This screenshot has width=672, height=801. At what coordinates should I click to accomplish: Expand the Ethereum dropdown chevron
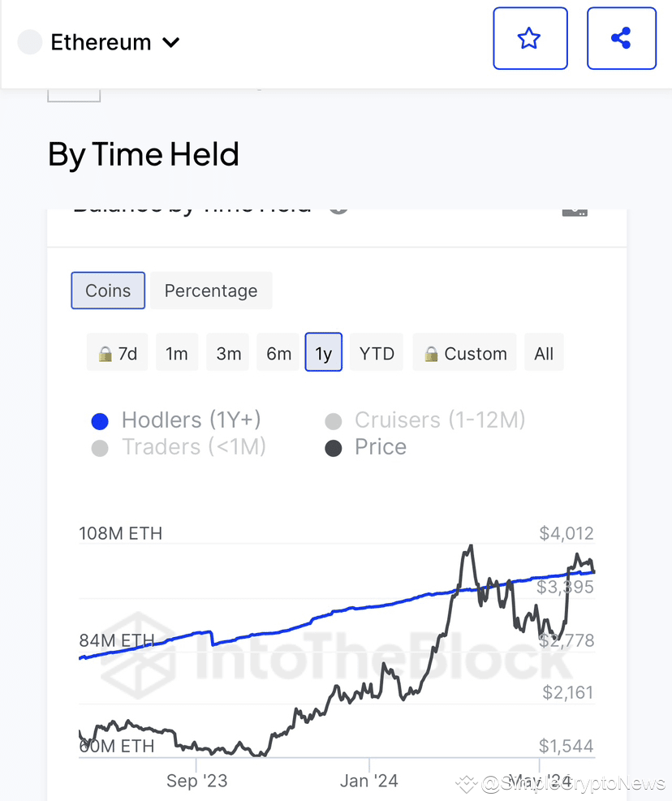click(170, 42)
